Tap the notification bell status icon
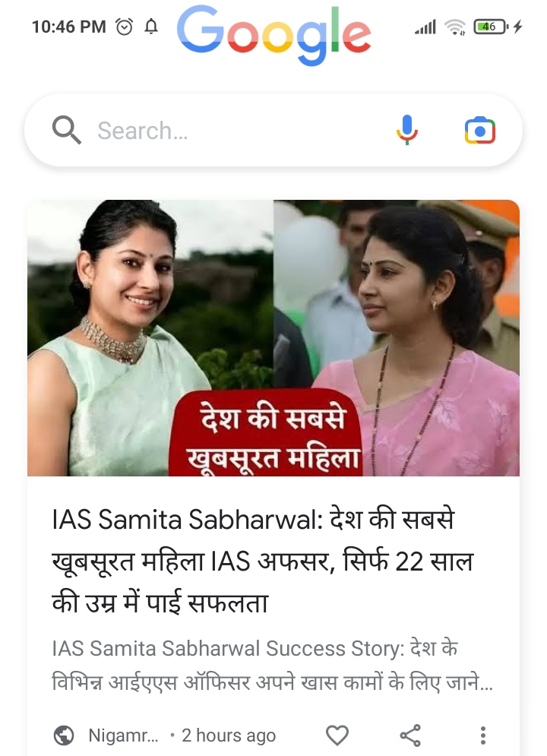 click(151, 27)
